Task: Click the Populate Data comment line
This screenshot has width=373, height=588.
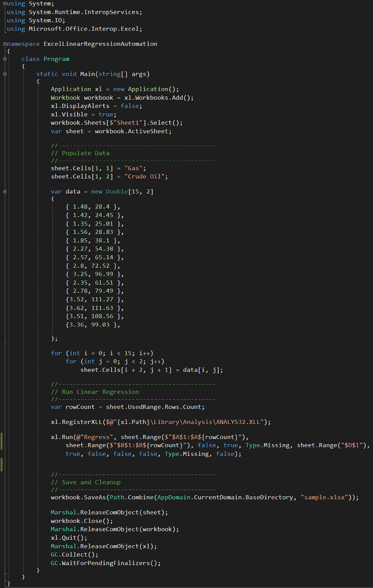Action: point(80,153)
